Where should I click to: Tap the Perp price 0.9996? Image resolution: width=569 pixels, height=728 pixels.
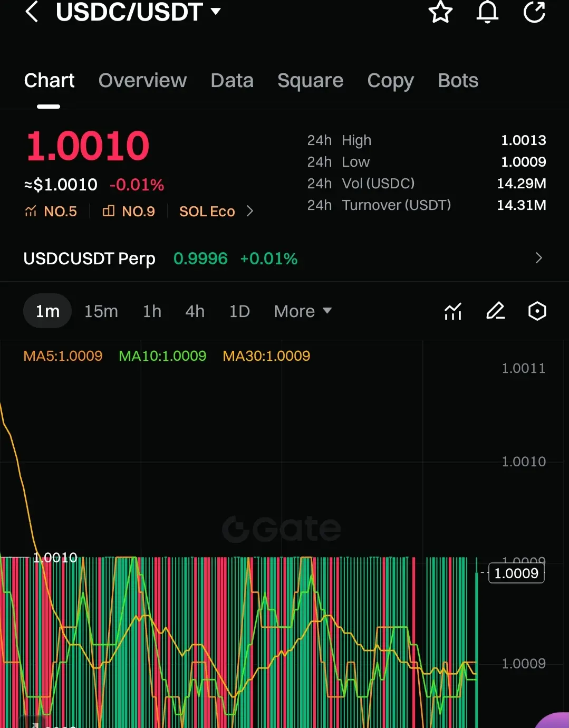tap(200, 258)
